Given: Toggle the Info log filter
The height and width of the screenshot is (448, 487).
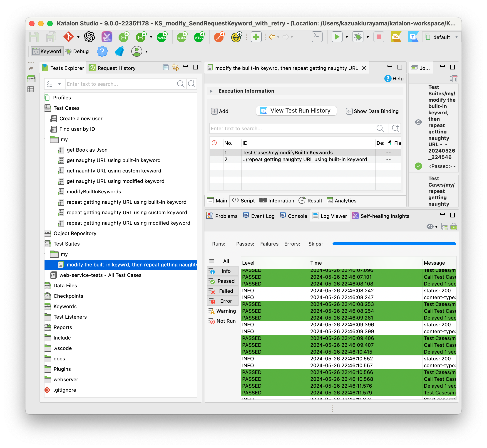Looking at the screenshot, I should pos(223,271).
